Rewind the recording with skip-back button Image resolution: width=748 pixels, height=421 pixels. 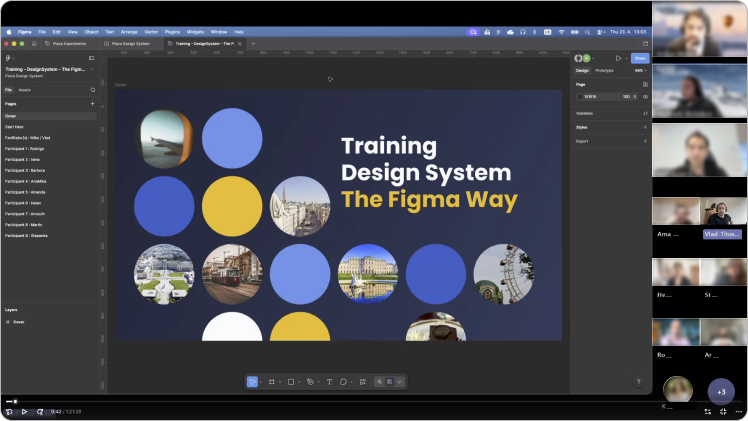9,411
